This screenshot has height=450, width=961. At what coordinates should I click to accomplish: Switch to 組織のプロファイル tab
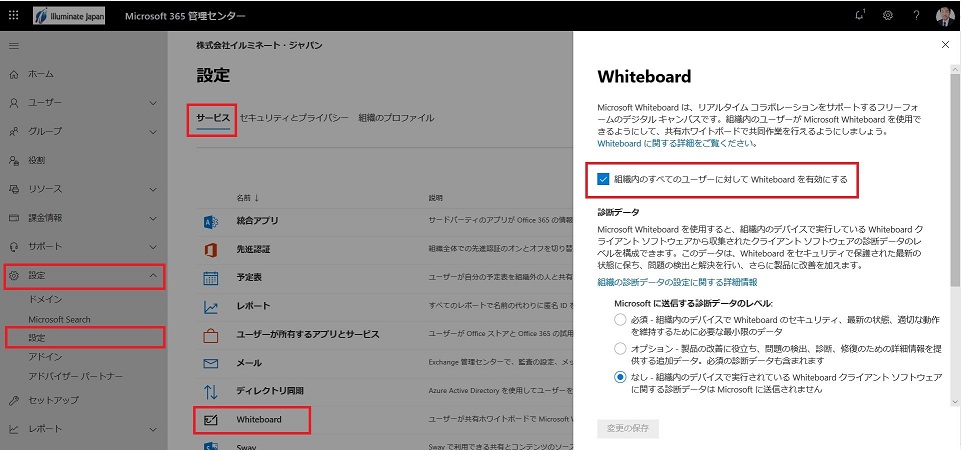click(396, 118)
